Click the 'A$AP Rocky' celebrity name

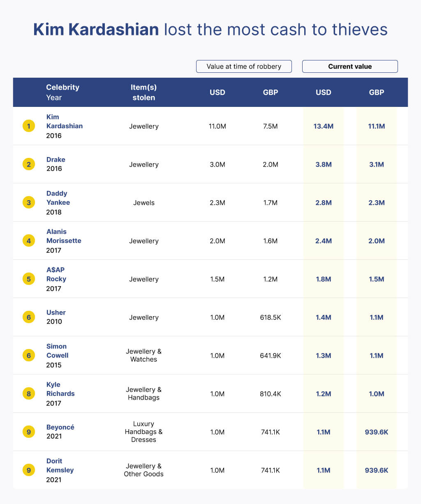[x=56, y=274]
